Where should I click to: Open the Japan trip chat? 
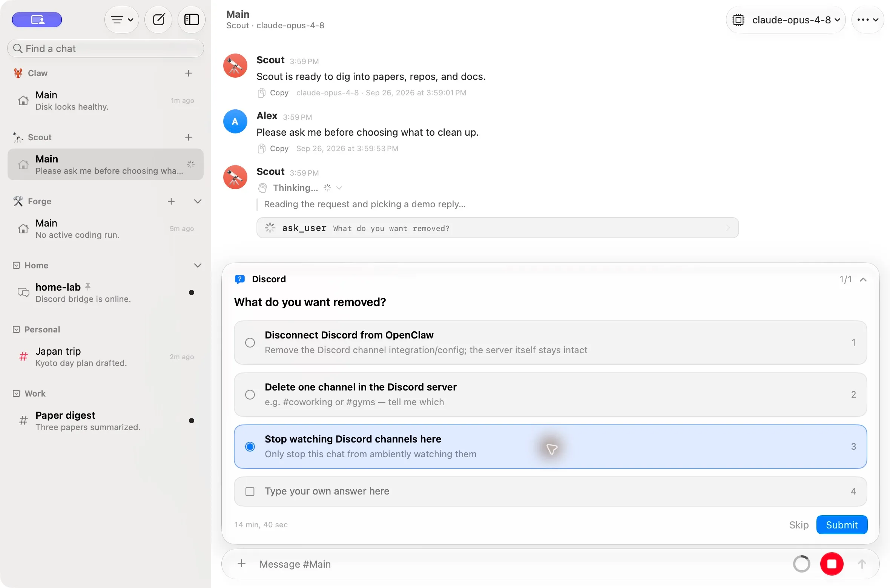point(106,357)
